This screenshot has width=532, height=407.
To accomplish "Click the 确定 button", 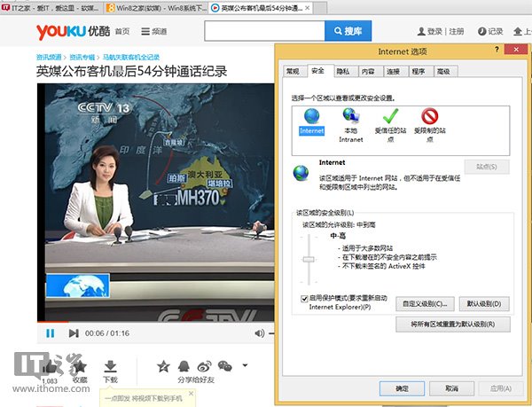I will (x=402, y=387).
